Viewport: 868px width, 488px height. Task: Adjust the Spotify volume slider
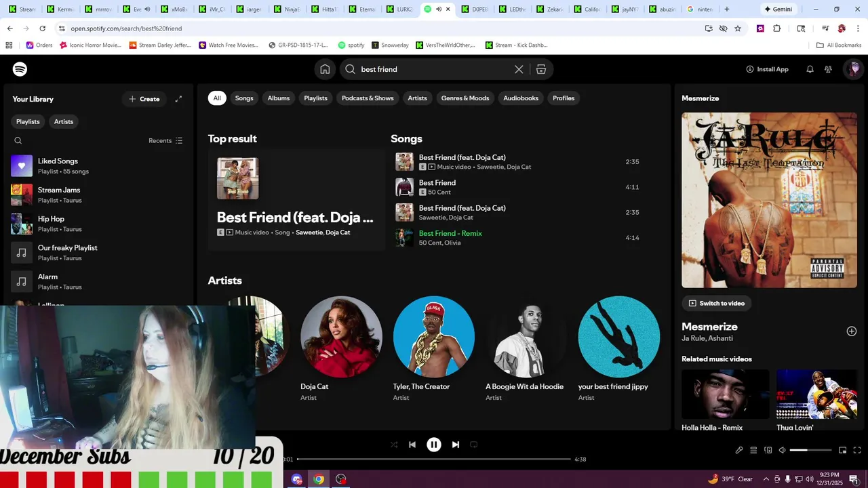810,450
